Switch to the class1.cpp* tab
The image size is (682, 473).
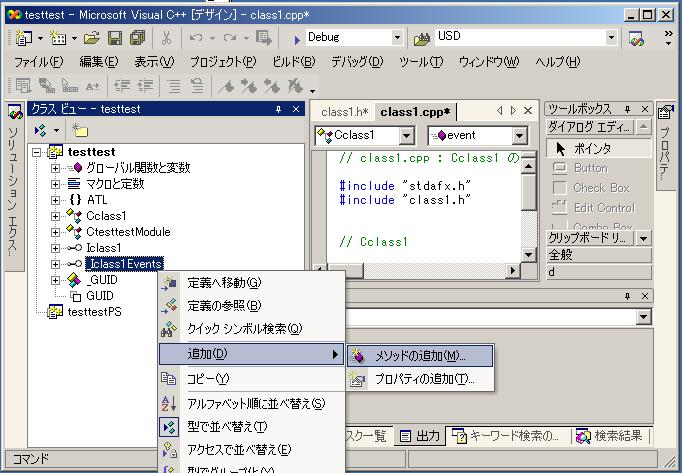point(415,112)
